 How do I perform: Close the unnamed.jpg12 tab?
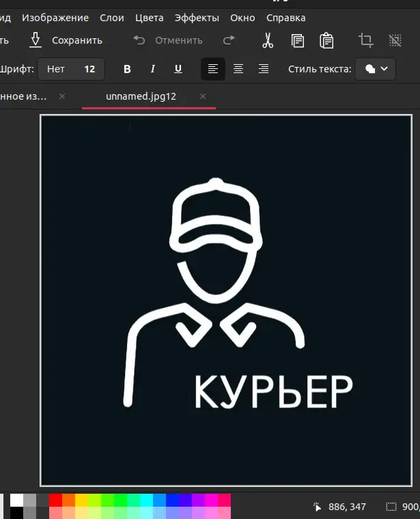pos(203,96)
